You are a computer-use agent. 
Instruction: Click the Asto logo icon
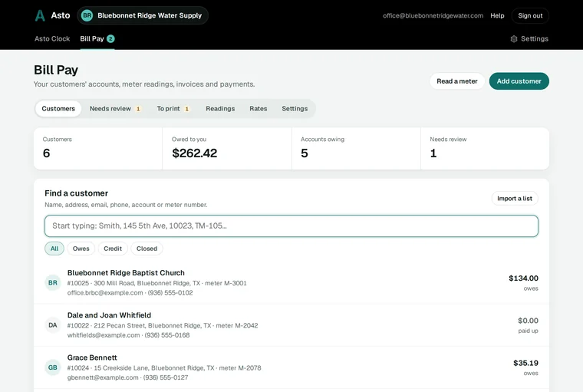(x=40, y=15)
